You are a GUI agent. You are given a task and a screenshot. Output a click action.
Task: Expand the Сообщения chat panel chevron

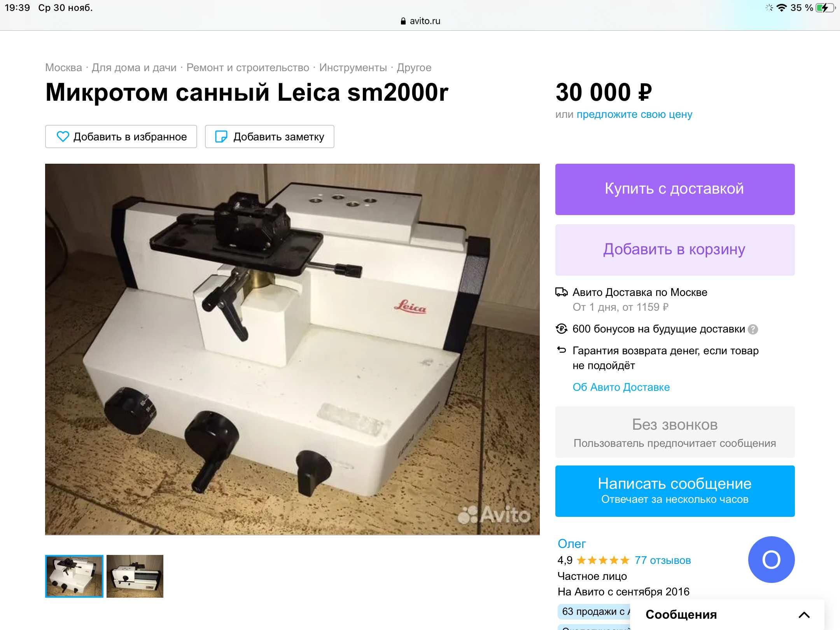[x=804, y=615]
